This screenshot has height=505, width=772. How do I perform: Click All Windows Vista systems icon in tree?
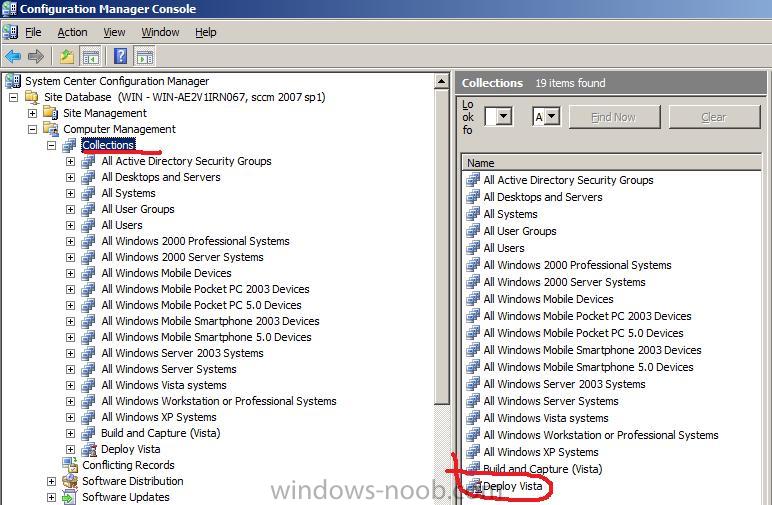click(x=89, y=385)
